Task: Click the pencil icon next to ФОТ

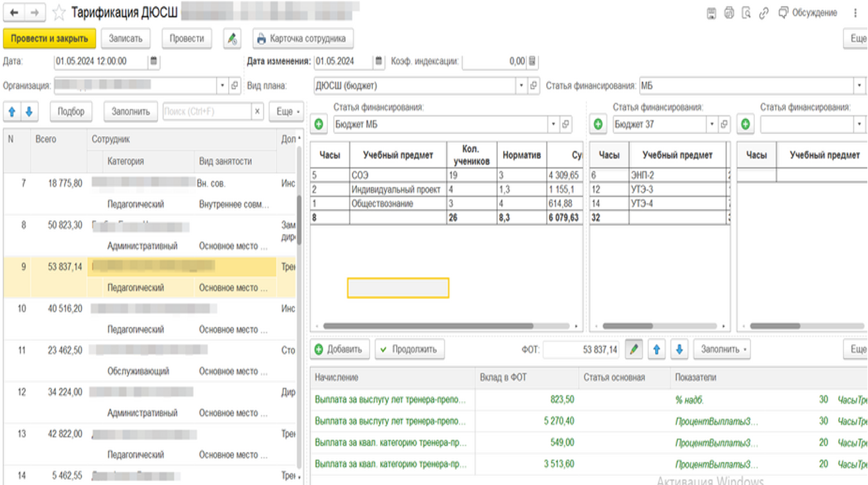Action: click(x=634, y=349)
